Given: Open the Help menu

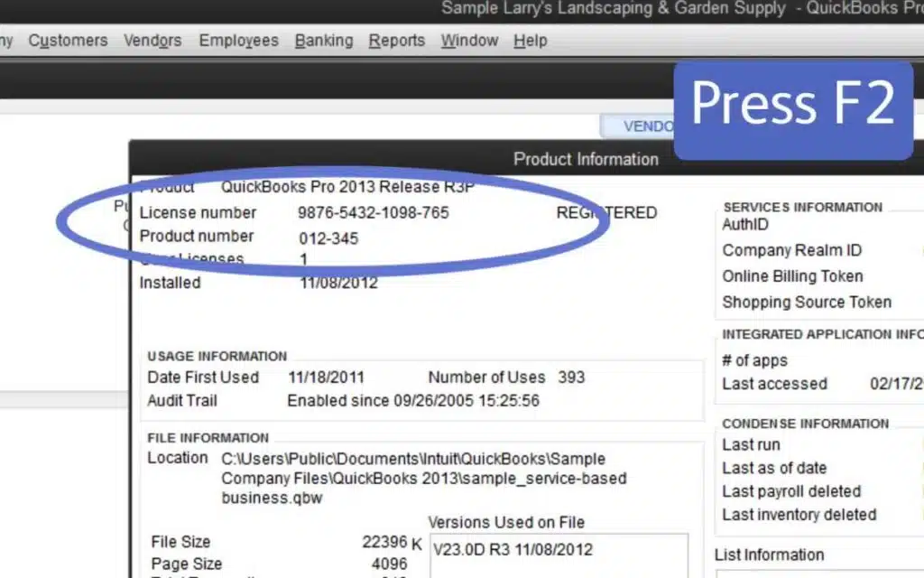Looking at the screenshot, I should (531, 40).
